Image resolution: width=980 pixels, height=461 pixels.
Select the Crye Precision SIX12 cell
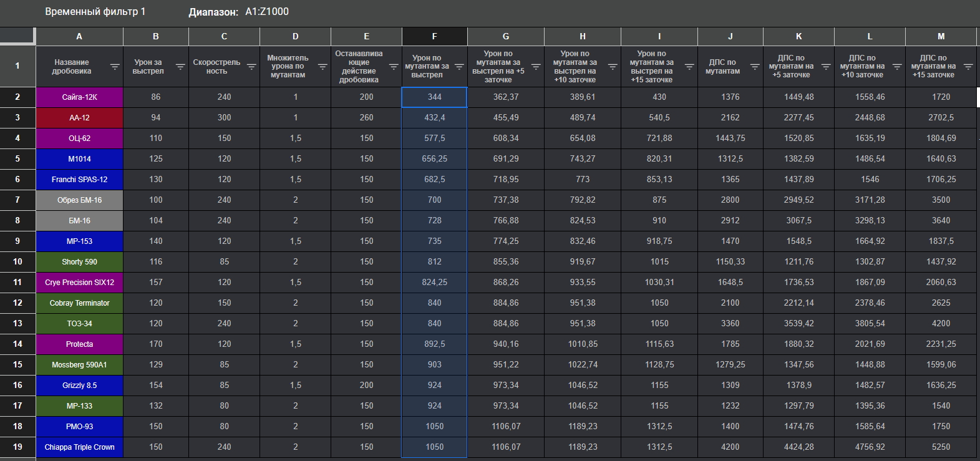(x=79, y=282)
